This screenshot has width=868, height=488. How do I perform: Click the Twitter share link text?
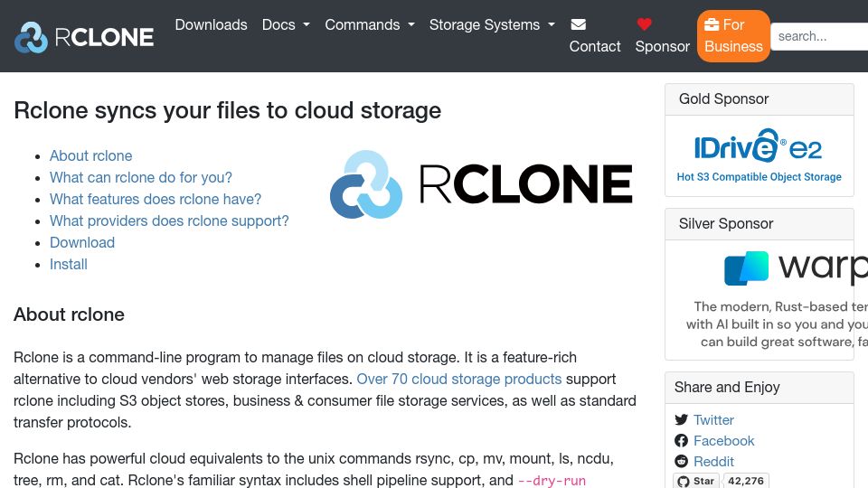[x=713, y=420]
